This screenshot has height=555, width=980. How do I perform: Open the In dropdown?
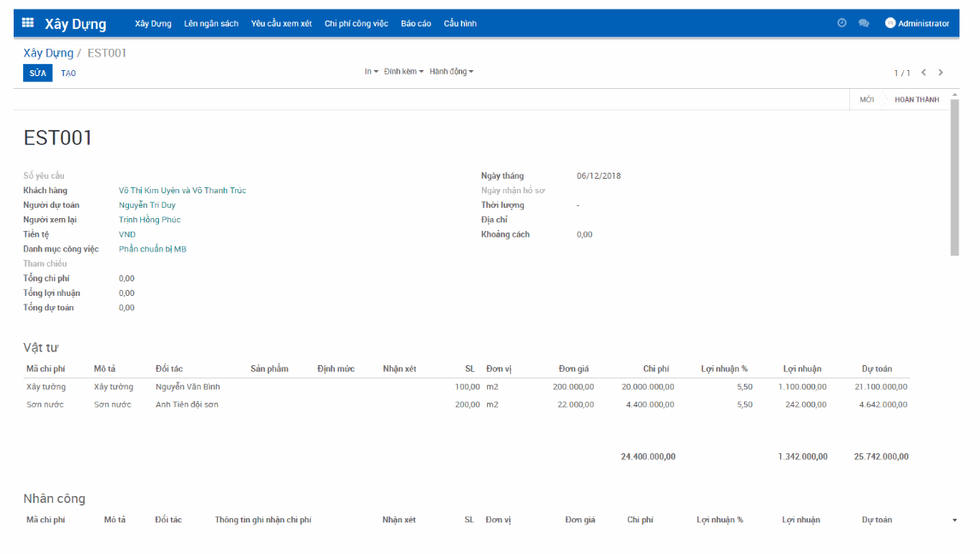pyautogui.click(x=371, y=71)
